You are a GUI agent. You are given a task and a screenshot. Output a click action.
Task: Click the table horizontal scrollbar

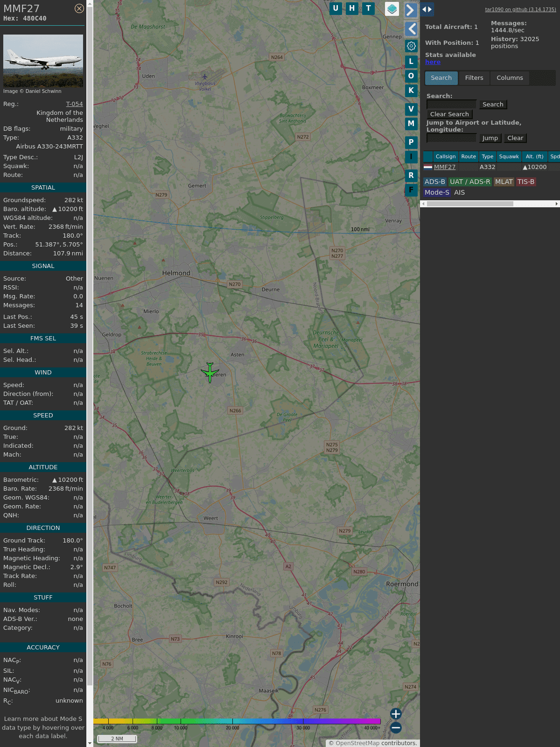[x=470, y=204]
